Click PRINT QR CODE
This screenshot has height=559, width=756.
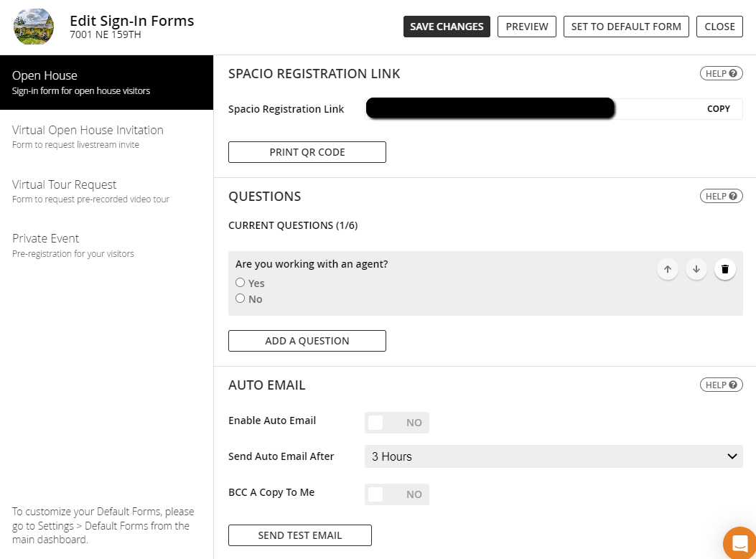pos(307,151)
